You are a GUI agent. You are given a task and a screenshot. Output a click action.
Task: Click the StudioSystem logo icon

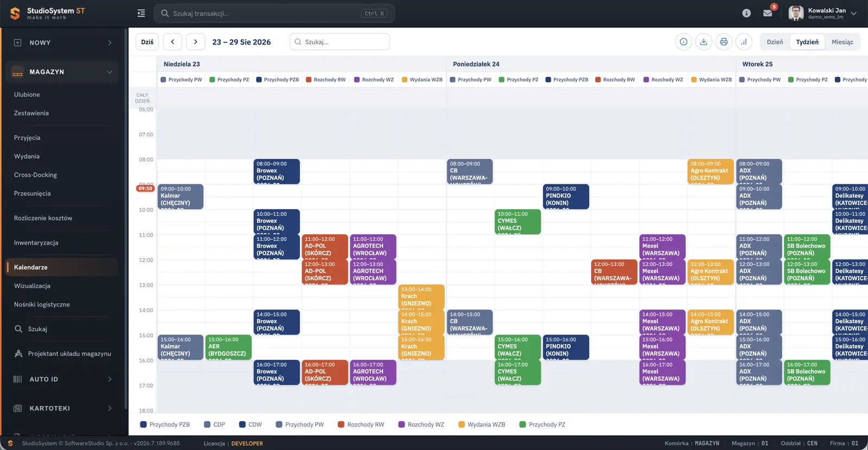(x=15, y=14)
